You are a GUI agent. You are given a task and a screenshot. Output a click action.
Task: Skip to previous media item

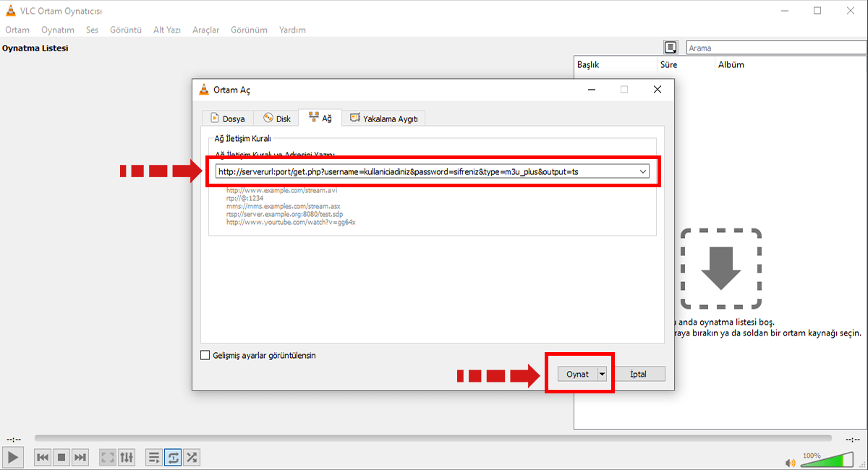coord(43,457)
